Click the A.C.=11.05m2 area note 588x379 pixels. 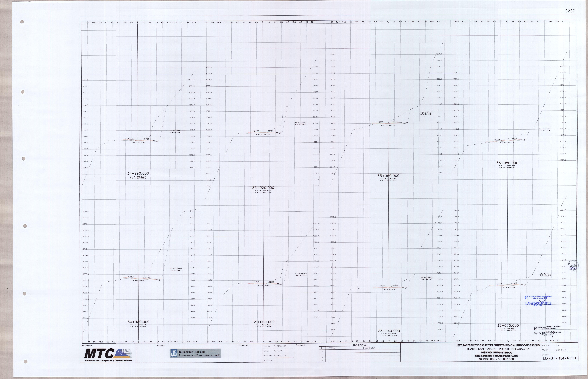coord(545,128)
